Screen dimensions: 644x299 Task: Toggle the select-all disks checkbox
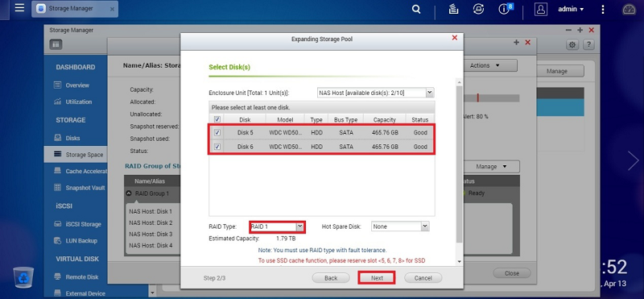pyautogui.click(x=217, y=119)
